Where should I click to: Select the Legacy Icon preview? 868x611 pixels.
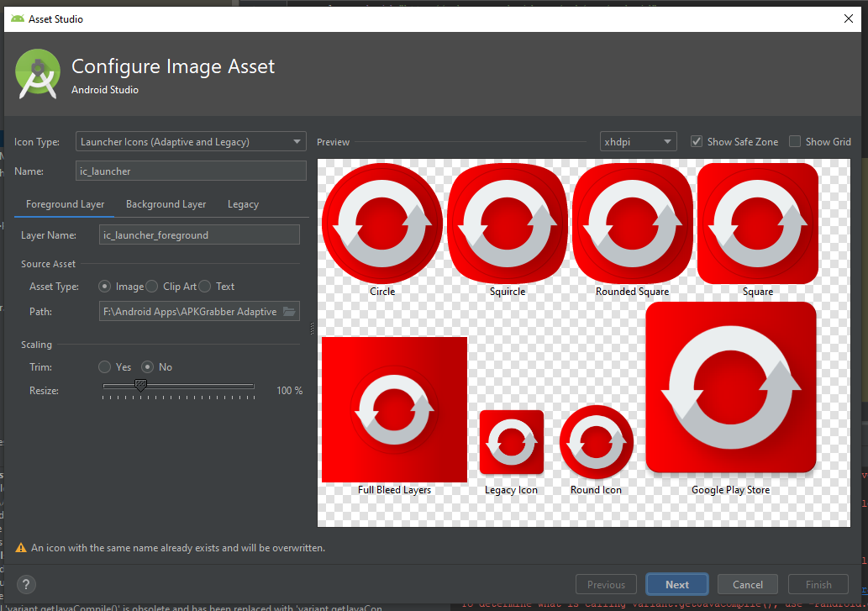(511, 441)
